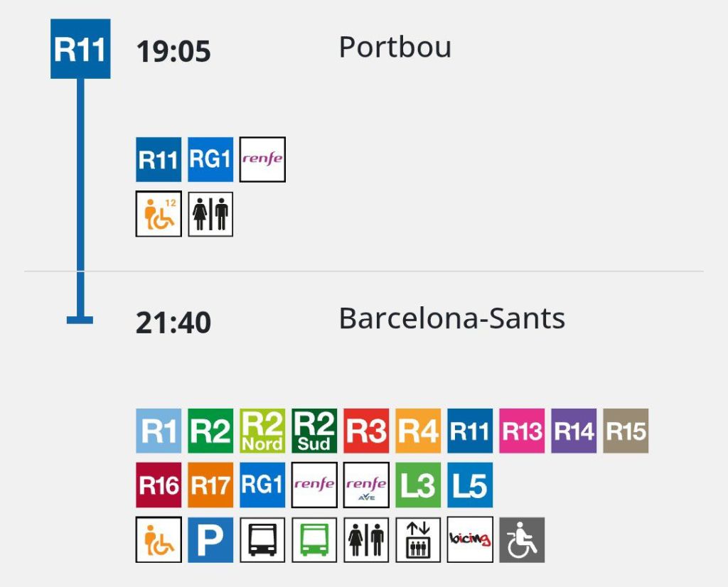
Task: Click the orange R17 line badge
Action: click(x=210, y=485)
